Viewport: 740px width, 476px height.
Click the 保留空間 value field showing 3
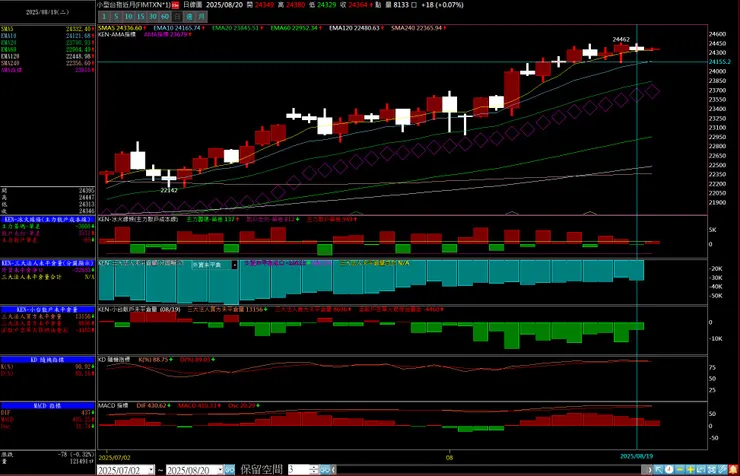click(x=299, y=470)
